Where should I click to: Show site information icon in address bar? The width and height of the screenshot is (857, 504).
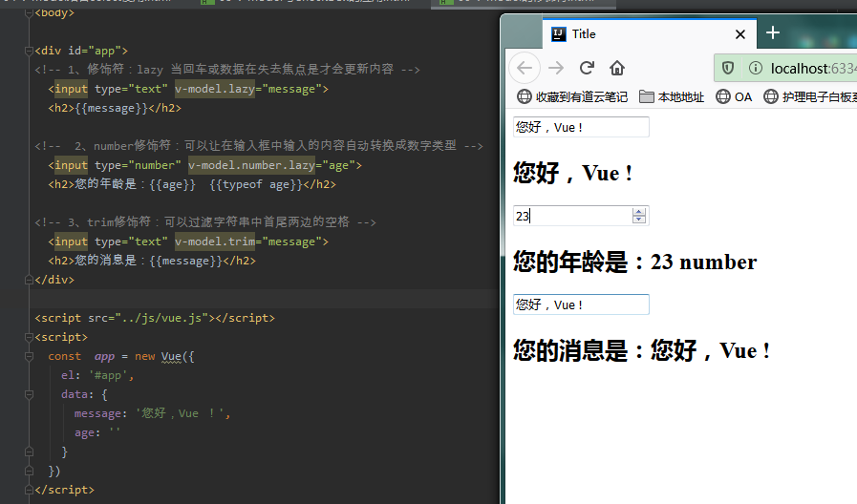(756, 69)
